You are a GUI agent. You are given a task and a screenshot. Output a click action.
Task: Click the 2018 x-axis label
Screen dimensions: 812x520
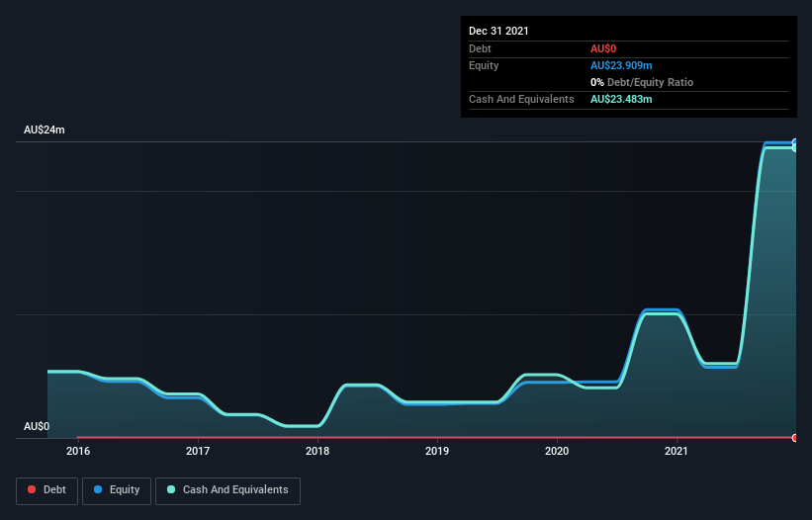pyautogui.click(x=317, y=451)
